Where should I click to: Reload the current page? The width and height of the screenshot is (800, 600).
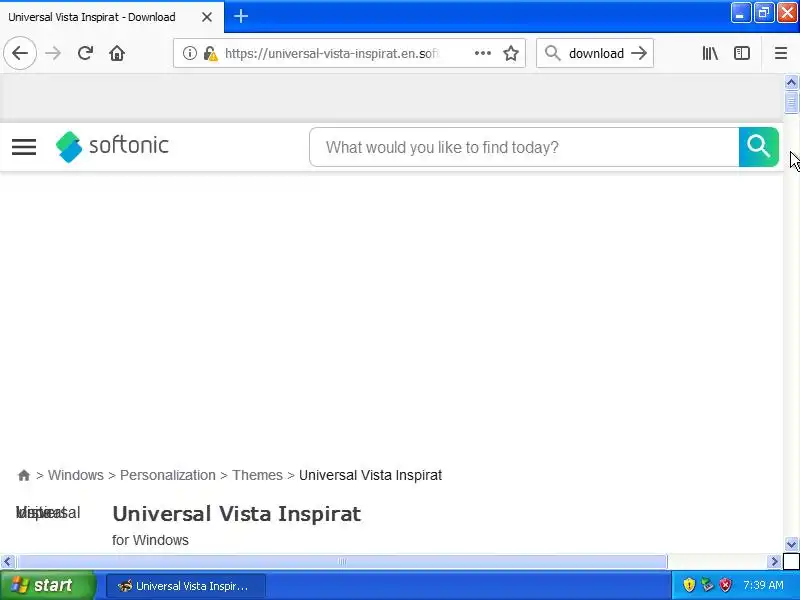click(85, 53)
